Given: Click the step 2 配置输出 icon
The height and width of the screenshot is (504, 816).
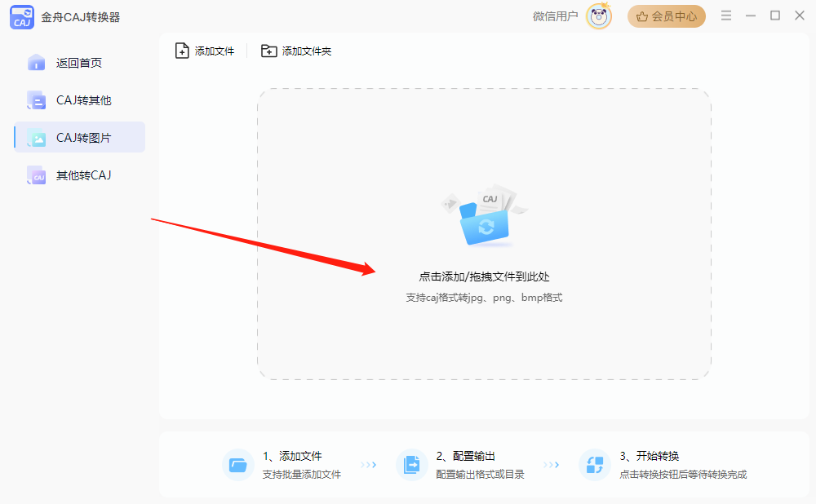Looking at the screenshot, I should click(411, 465).
